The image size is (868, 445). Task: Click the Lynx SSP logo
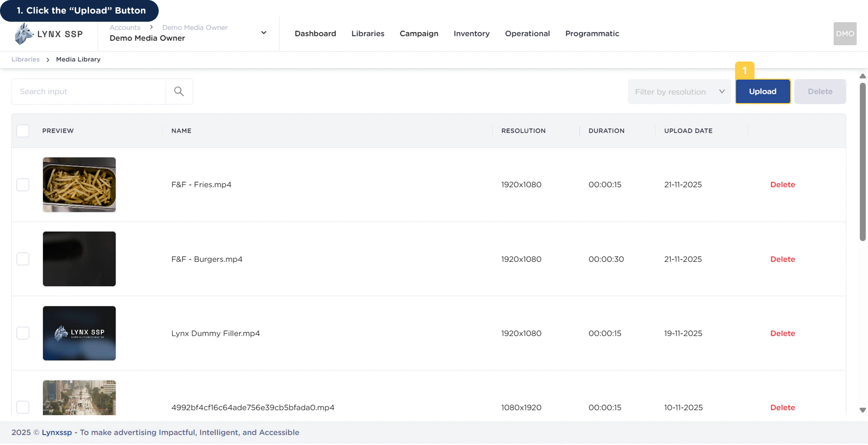coord(48,34)
